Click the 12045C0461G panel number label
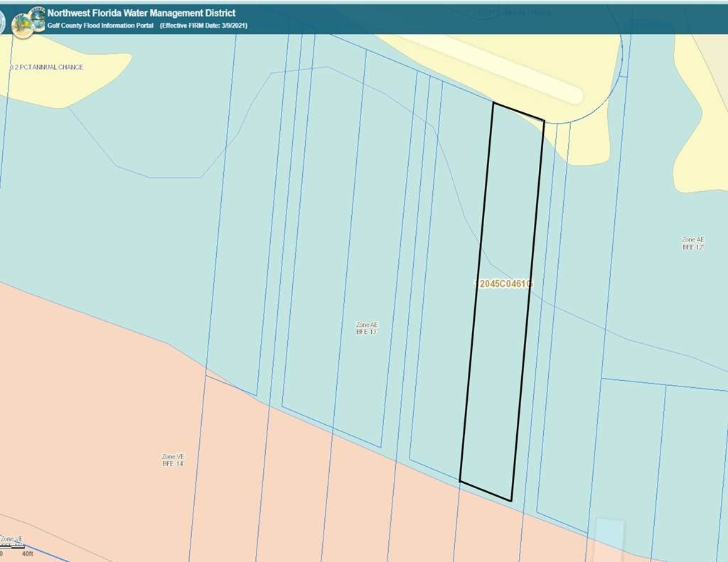This screenshot has height=562, width=728. [505, 283]
